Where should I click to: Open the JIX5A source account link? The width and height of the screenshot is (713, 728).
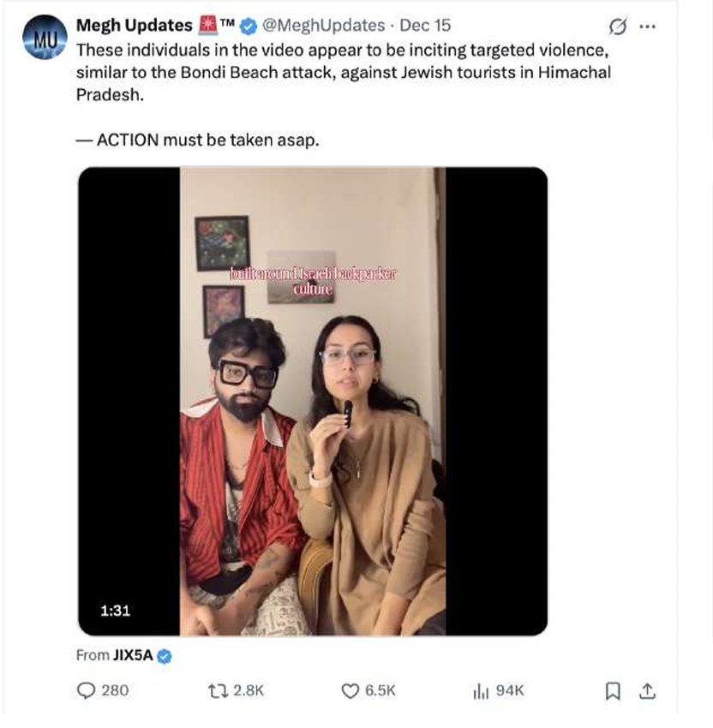133,655
